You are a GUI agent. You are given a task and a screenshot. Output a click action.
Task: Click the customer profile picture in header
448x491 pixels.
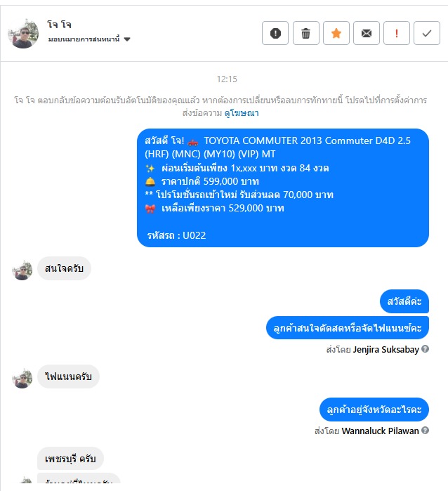click(x=23, y=34)
